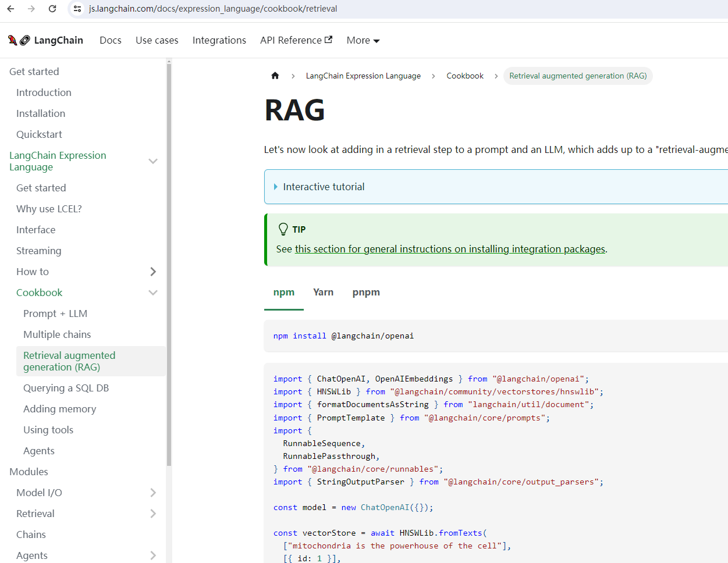Viewport: 728px width, 563px height.
Task: Click the browser back arrow
Action: coord(10,9)
